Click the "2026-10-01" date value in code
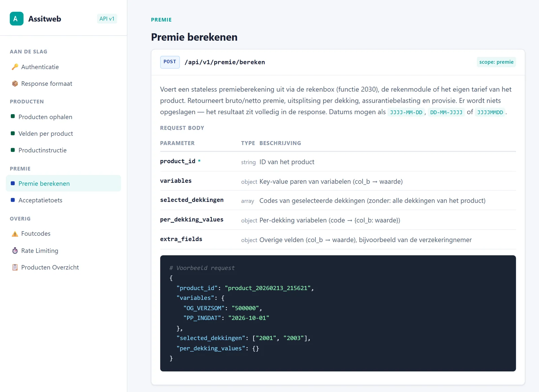539x392 pixels. point(249,318)
